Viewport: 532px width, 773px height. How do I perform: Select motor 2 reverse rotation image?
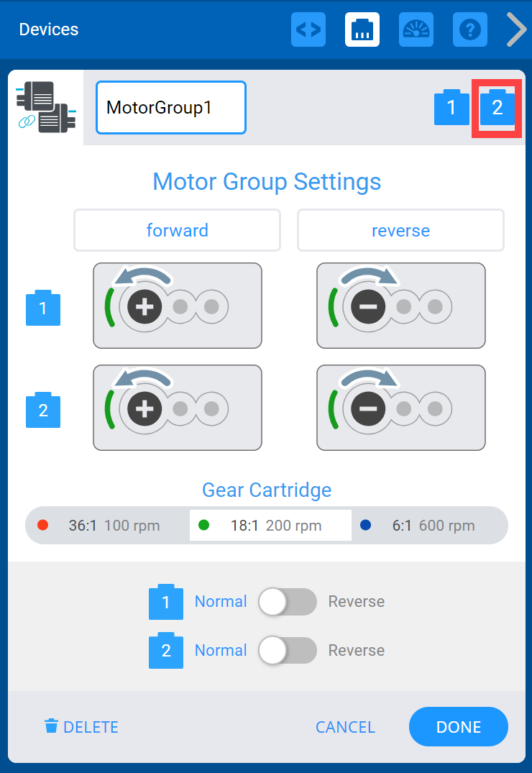[400, 408]
